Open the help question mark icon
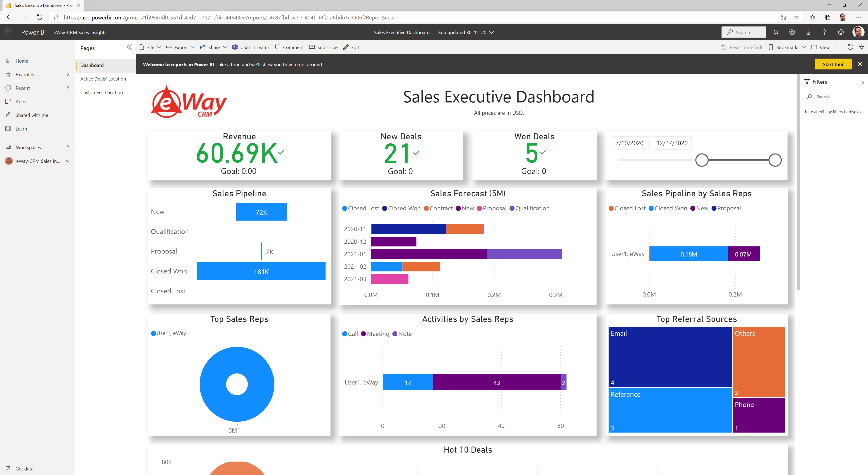This screenshot has height=475, width=868. (x=824, y=32)
